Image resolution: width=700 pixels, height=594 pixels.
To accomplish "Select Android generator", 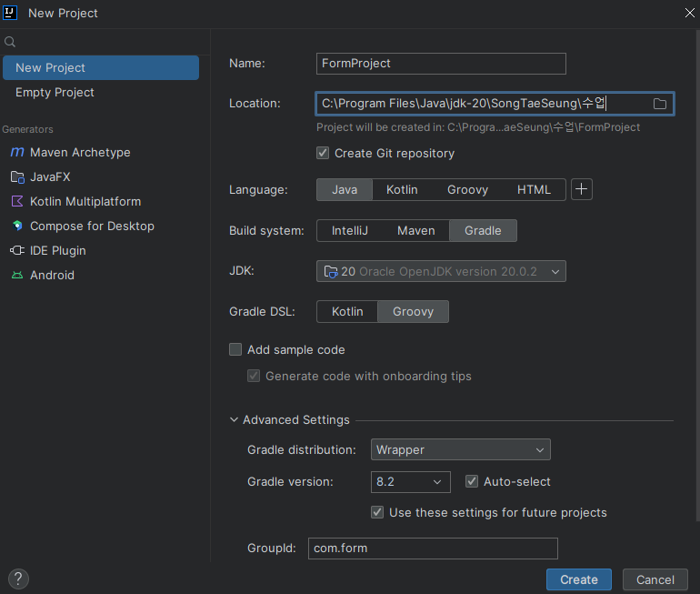I will point(101,275).
